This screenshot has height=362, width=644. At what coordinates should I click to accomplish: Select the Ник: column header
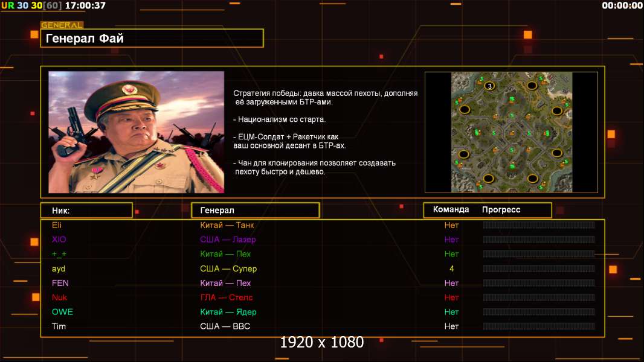[x=86, y=211]
